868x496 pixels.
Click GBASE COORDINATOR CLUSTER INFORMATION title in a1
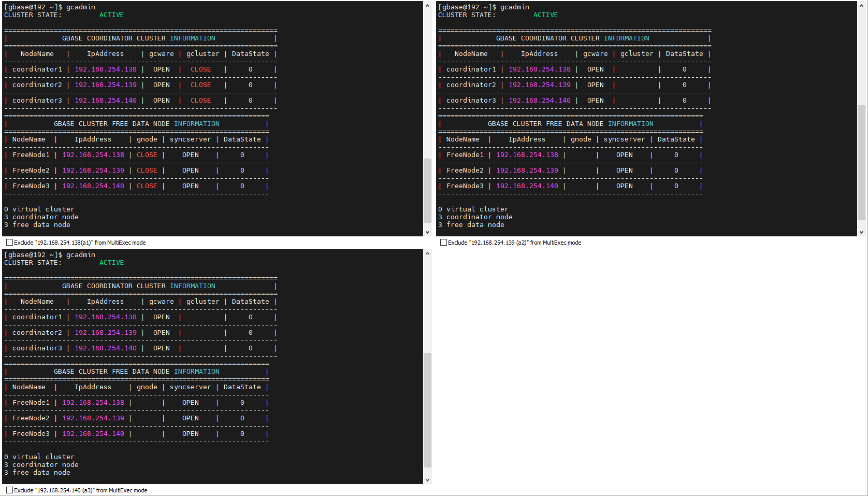(139, 38)
